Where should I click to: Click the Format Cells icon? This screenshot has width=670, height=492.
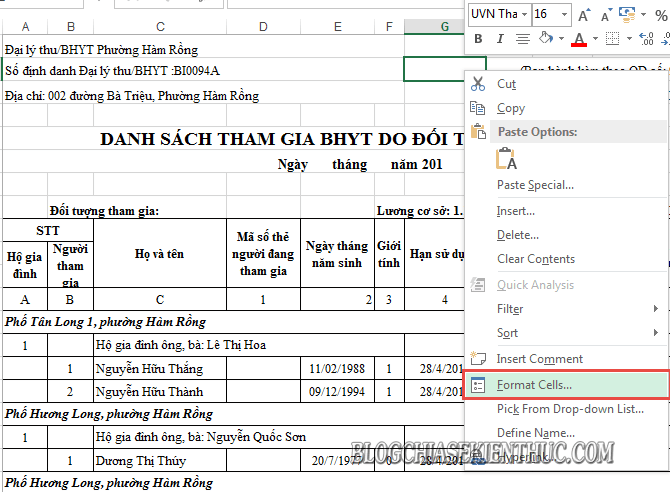pos(477,385)
